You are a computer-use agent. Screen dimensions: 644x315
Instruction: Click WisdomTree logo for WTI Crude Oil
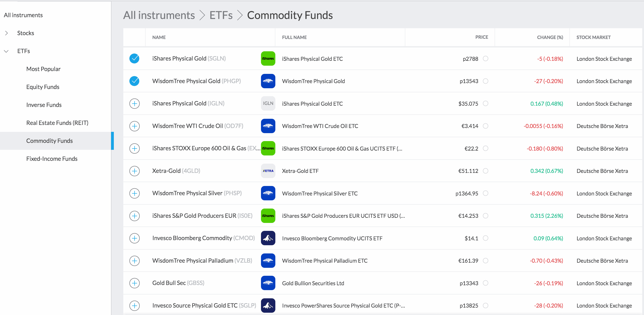[268, 126]
